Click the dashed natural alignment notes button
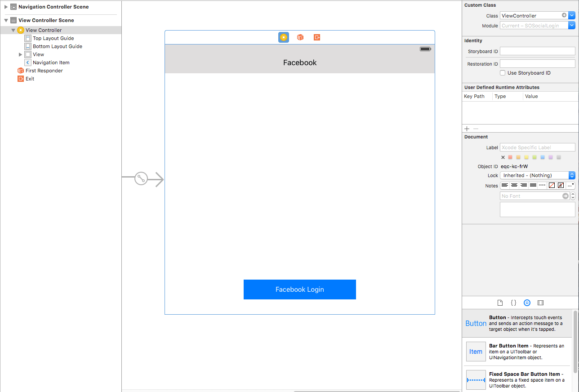The height and width of the screenshot is (392, 579). (542, 185)
